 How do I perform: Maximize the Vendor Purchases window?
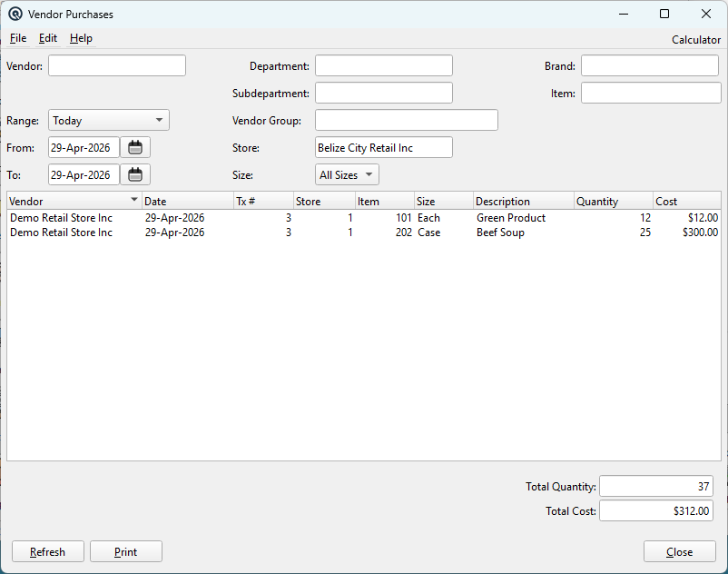664,14
